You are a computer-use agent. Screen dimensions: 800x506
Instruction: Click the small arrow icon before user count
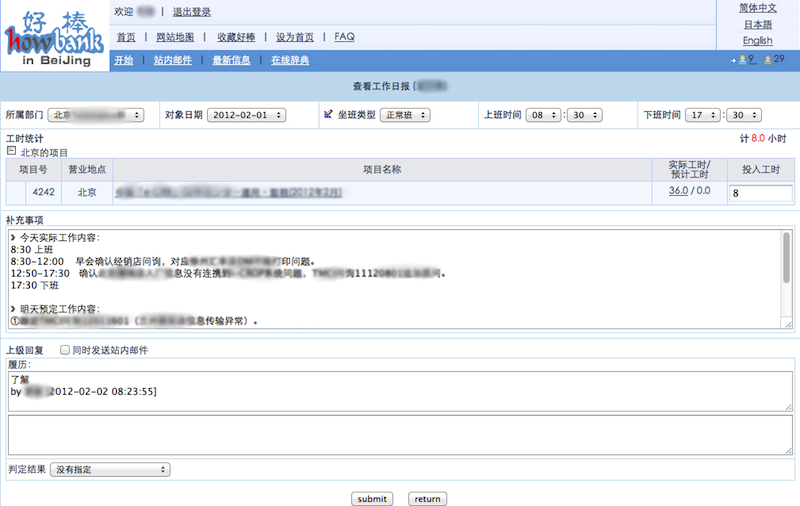click(732, 61)
